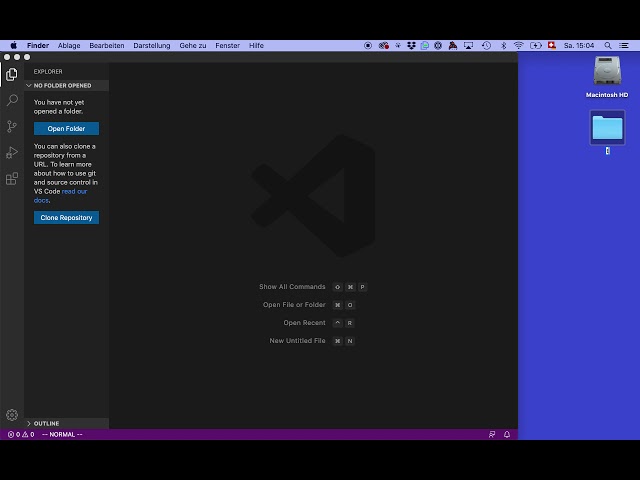Open the Gehe zu menu
Image resolution: width=640 pixels, height=480 pixels.
[x=193, y=45]
